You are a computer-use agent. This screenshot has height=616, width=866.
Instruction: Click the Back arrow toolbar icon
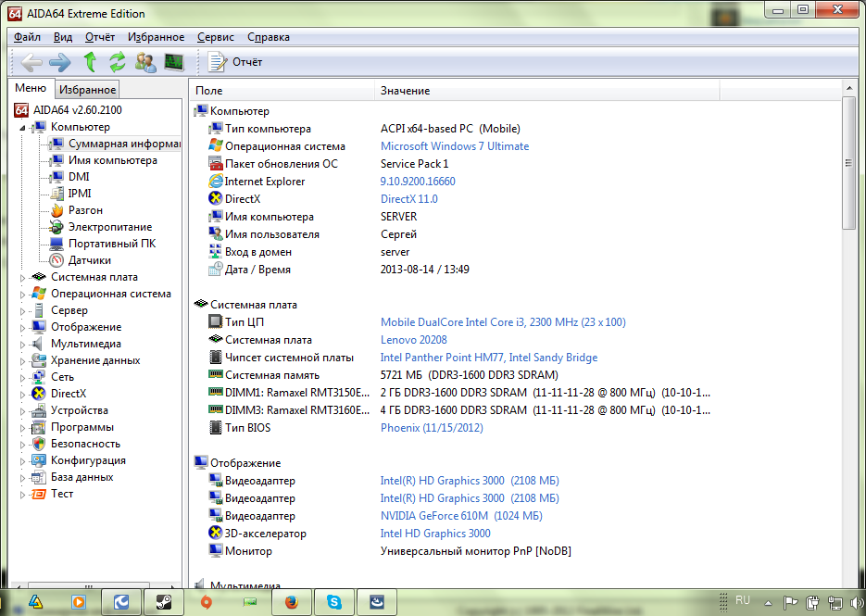click(x=31, y=62)
